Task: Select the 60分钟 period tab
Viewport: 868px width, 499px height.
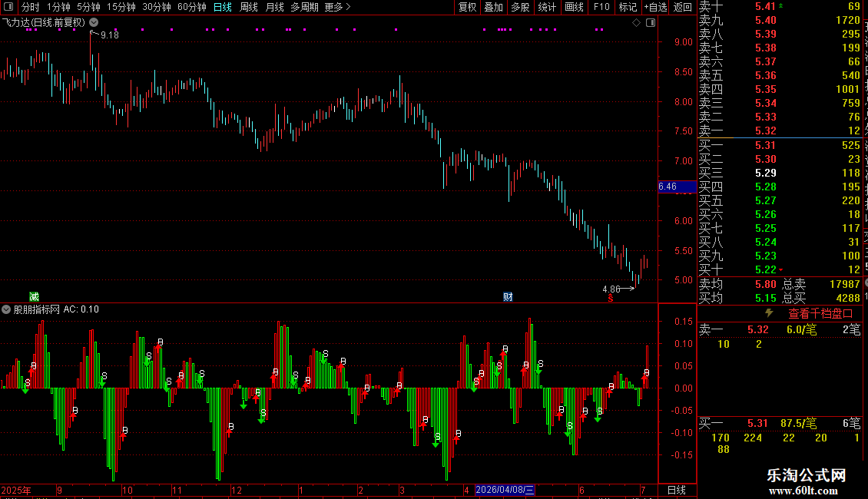Action: [191, 7]
